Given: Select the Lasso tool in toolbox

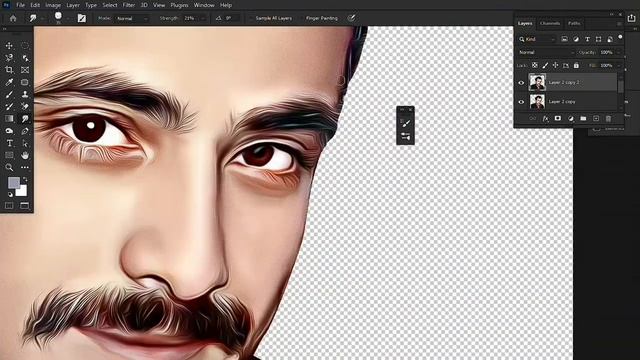Looking at the screenshot, I should tap(9, 58).
